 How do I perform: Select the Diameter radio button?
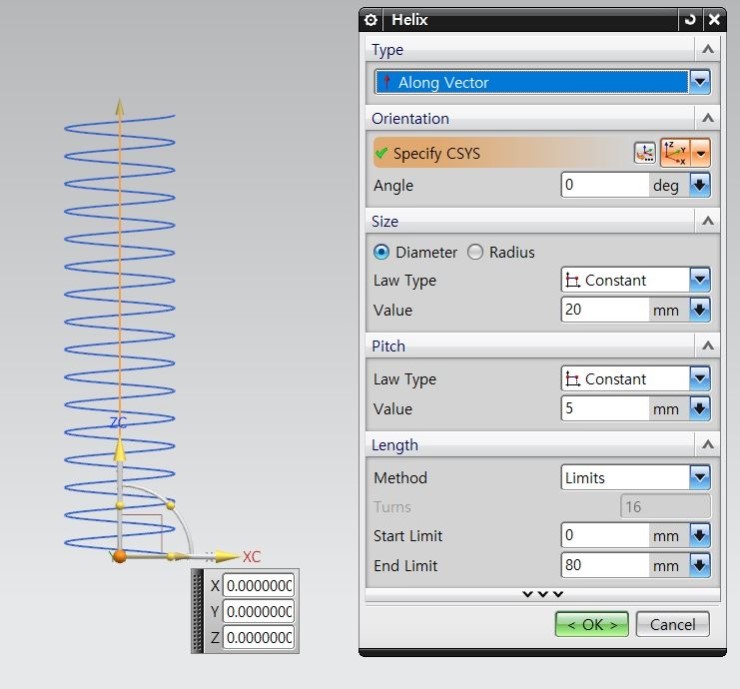pyautogui.click(x=382, y=252)
